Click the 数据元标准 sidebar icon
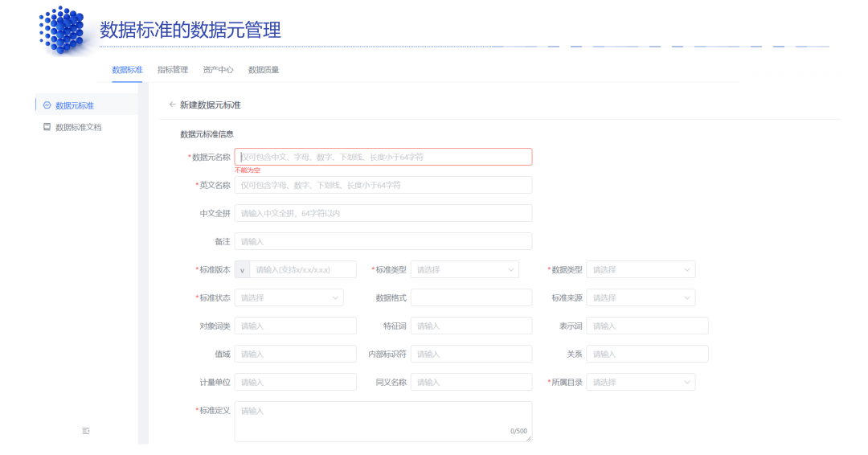Screen dimensions: 868x455 tap(47, 105)
